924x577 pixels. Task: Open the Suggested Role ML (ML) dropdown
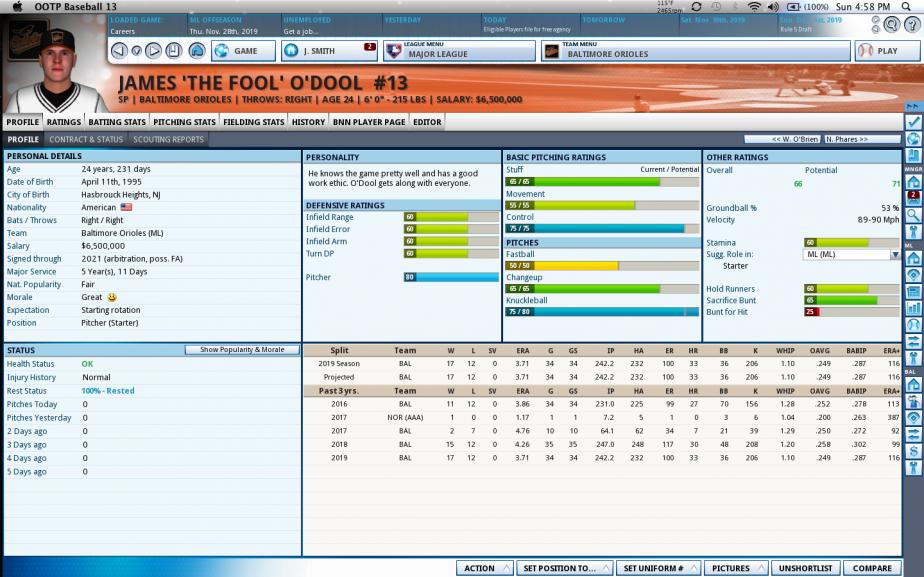point(852,254)
